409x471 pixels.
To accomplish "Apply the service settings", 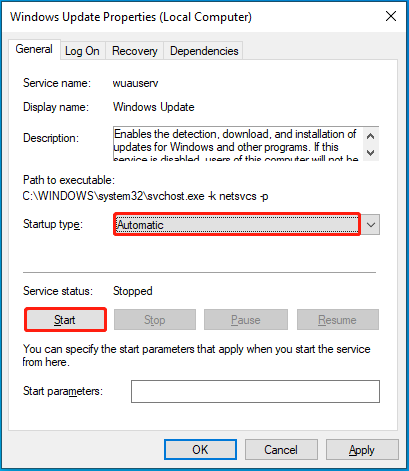I will tap(362, 450).
